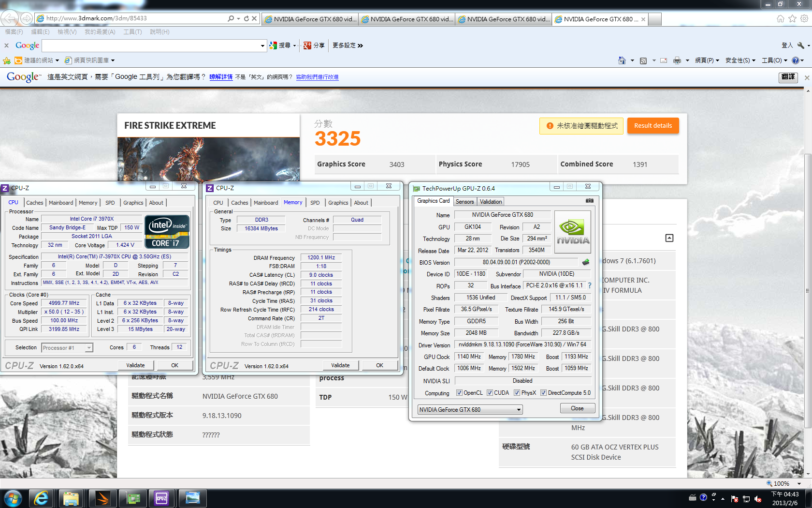Click the refresh icon in address bar
The image size is (812, 508).
click(x=246, y=18)
